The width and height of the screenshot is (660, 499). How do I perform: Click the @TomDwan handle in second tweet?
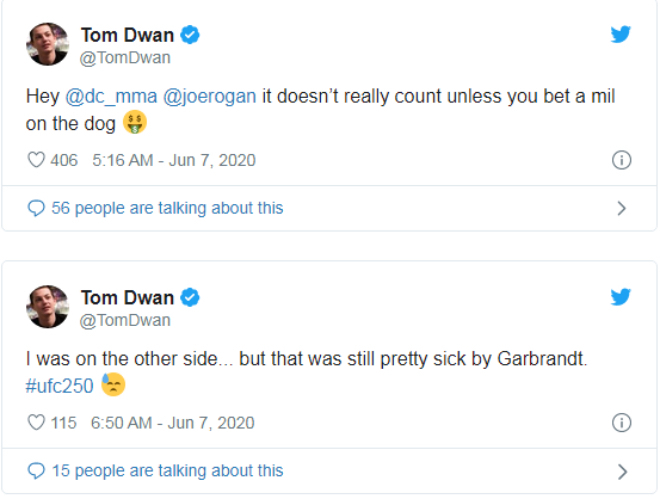(125, 320)
